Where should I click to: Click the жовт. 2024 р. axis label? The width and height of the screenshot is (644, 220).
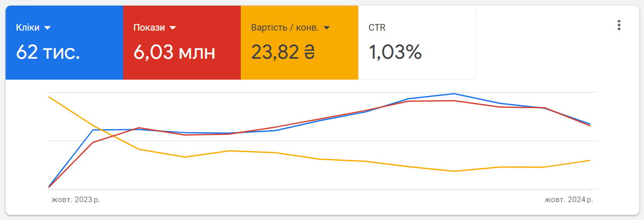(568, 200)
